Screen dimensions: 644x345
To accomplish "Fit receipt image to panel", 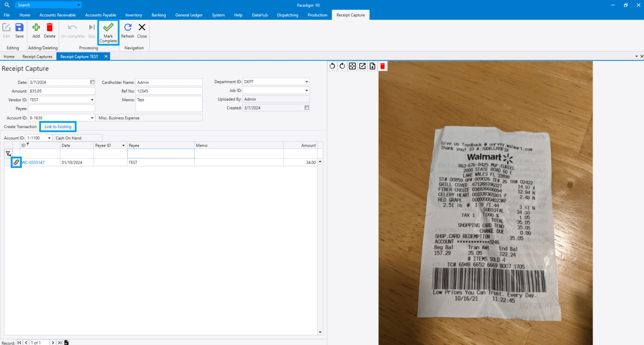I will pos(352,66).
